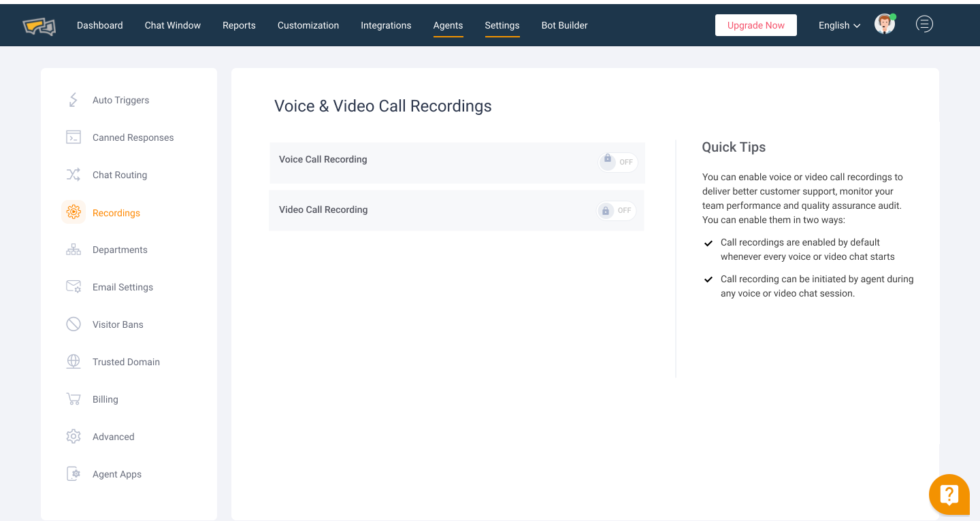Viewport: 980px width, 521px height.
Task: Open the Billing page
Action: 105,399
